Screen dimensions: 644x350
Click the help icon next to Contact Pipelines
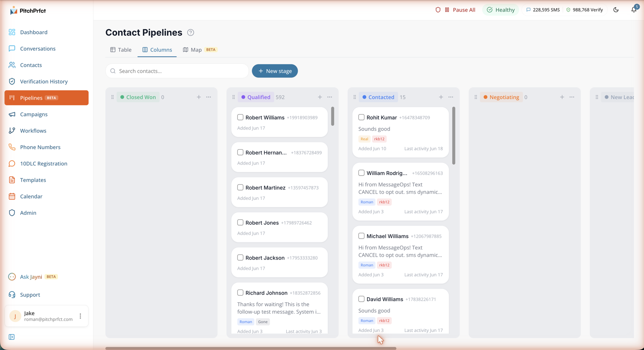pos(191,33)
